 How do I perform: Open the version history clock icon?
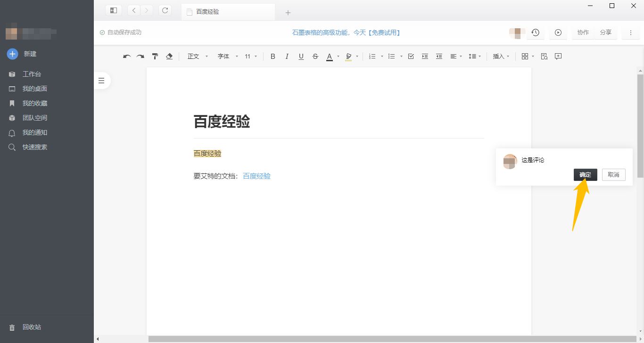(536, 33)
